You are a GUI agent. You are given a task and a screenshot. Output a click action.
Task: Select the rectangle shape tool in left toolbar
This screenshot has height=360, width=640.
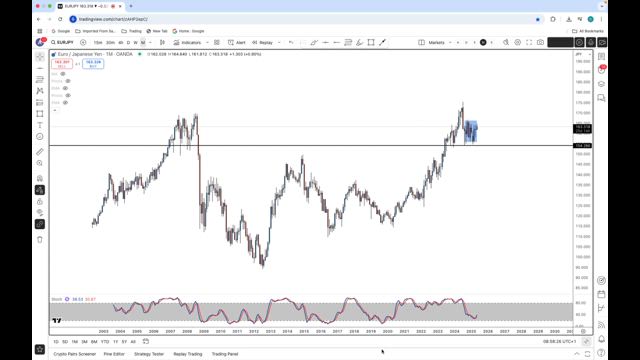point(40,114)
